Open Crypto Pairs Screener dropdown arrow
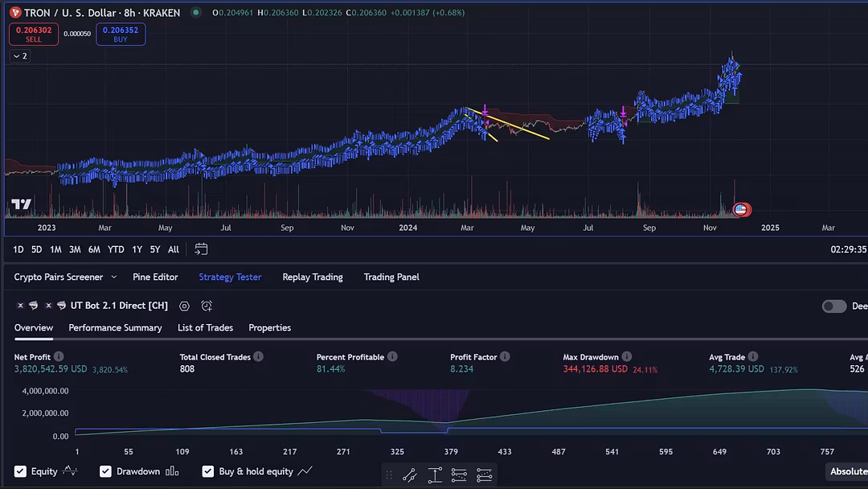 pyautogui.click(x=114, y=277)
